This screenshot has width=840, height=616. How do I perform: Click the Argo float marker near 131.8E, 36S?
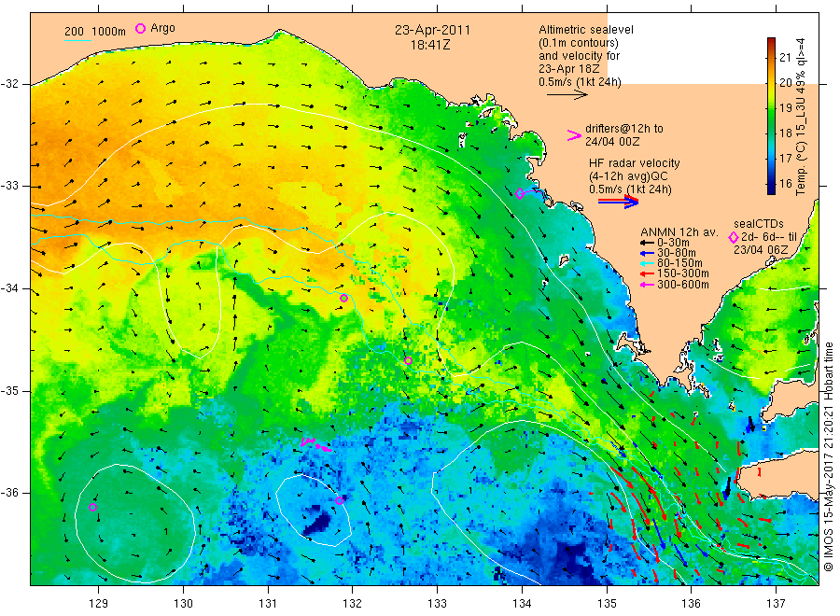[339, 501]
